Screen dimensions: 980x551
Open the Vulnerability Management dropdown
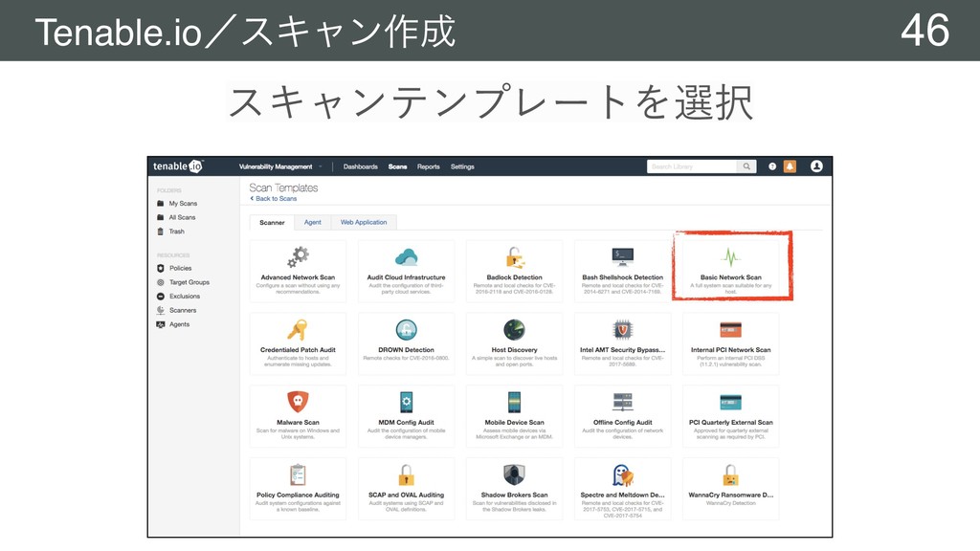[280, 166]
